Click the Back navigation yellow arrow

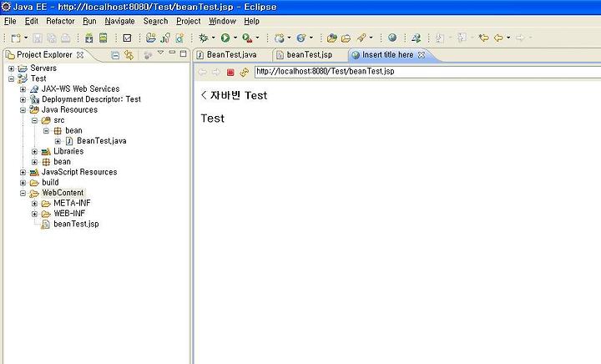point(498,38)
